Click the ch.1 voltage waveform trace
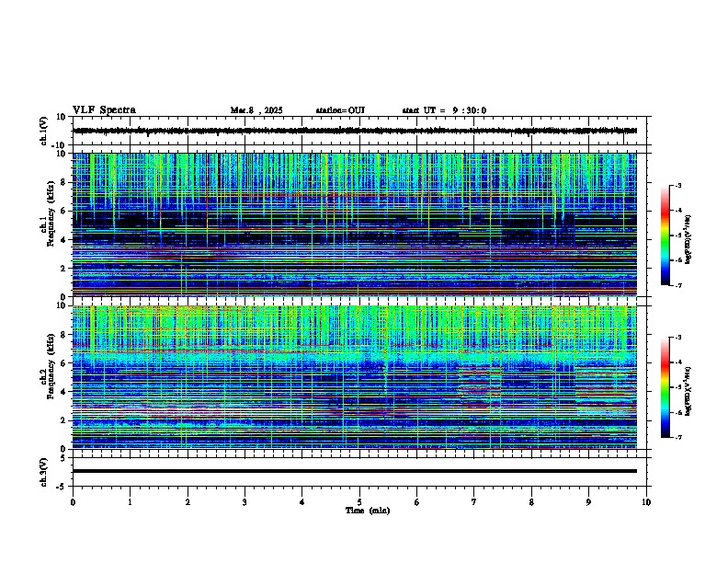 (355, 131)
